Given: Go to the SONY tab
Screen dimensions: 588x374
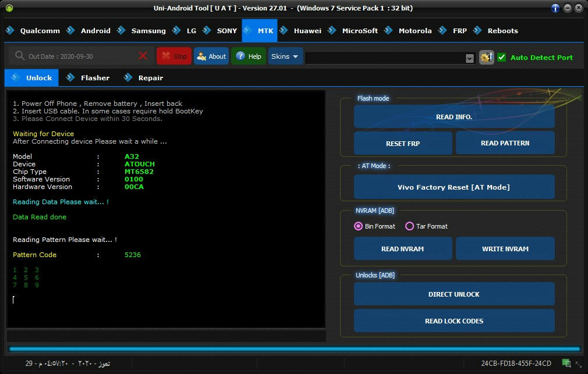Looking at the screenshot, I should (220, 31).
